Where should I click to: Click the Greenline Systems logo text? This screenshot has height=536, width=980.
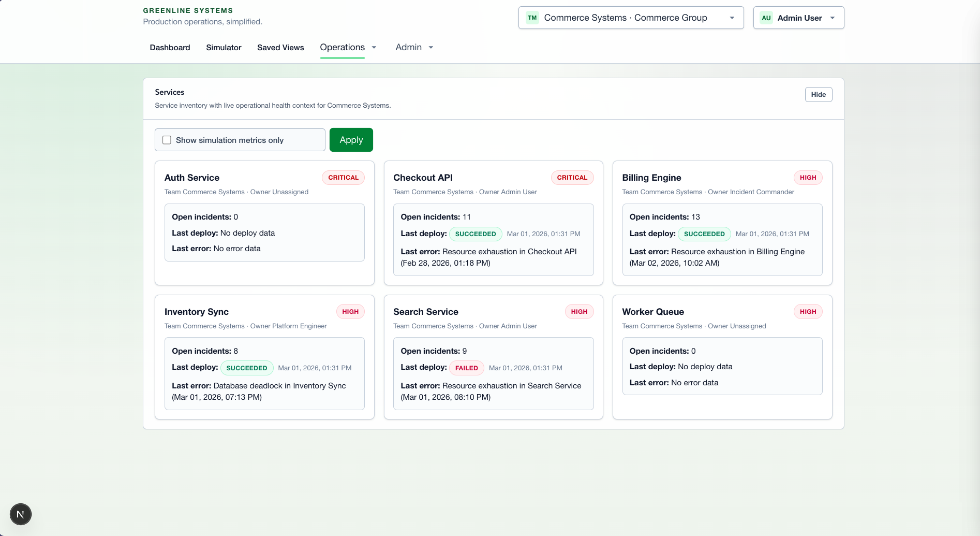coord(188,10)
